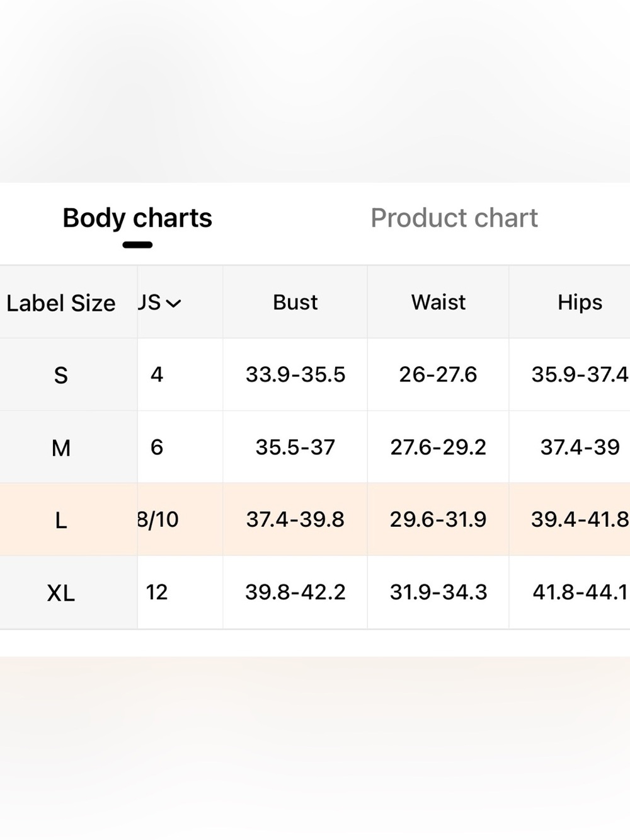Click the underline indicator below Body charts
The width and height of the screenshot is (630, 840).
137,245
